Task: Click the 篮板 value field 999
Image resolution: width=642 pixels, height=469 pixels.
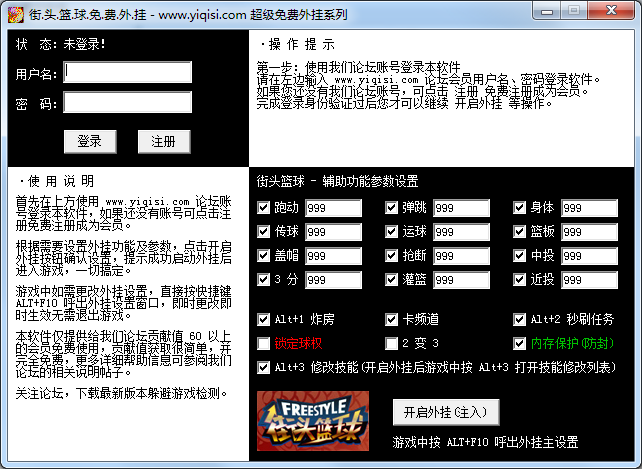Action: [x=589, y=232]
